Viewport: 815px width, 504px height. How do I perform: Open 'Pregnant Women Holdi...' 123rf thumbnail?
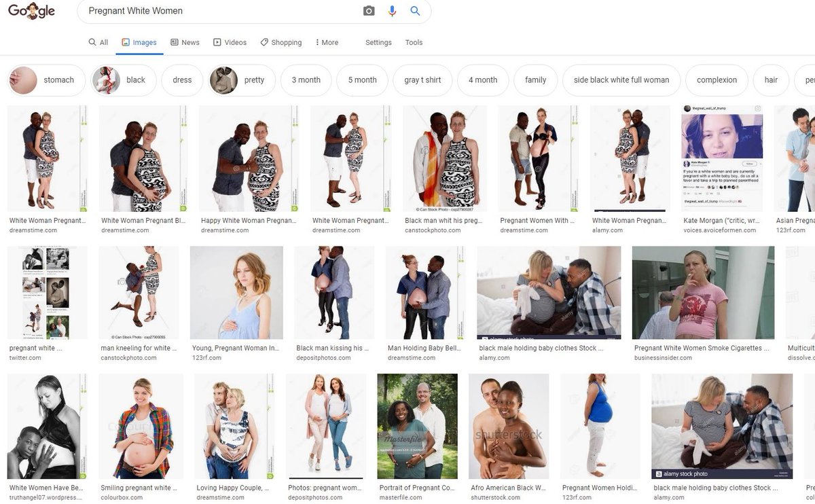pyautogui.click(x=600, y=427)
